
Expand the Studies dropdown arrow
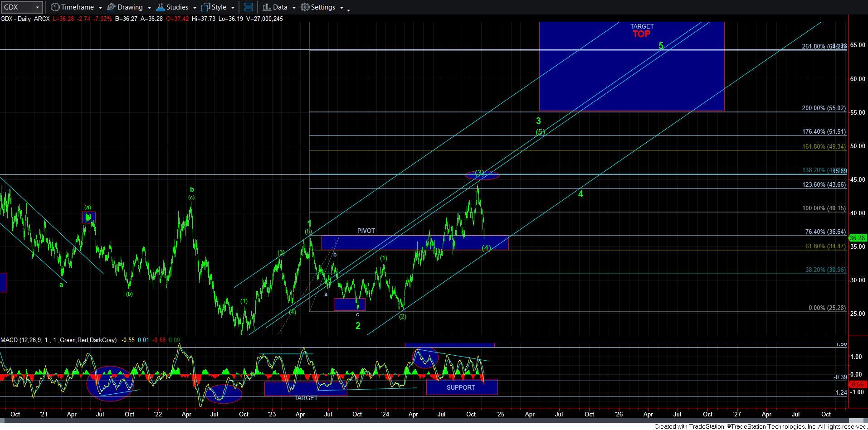coord(195,8)
